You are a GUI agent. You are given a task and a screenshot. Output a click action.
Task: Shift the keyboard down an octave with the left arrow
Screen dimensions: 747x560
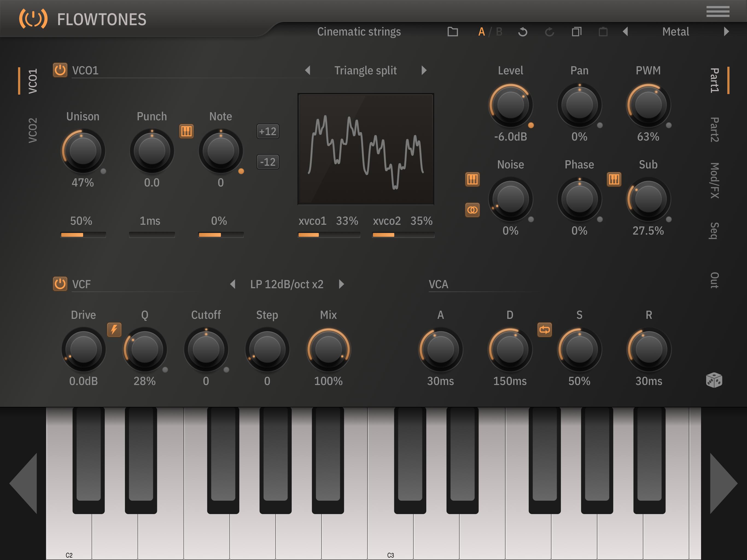(x=23, y=483)
